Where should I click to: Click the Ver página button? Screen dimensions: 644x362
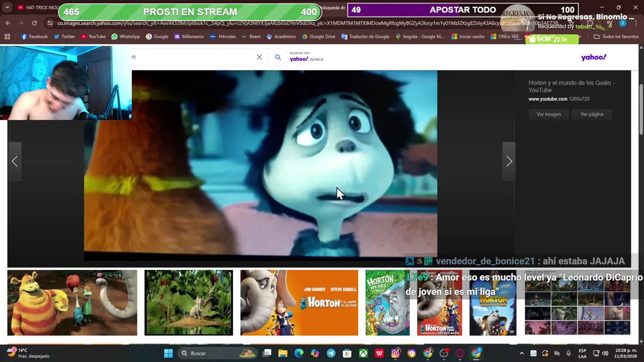coord(592,114)
